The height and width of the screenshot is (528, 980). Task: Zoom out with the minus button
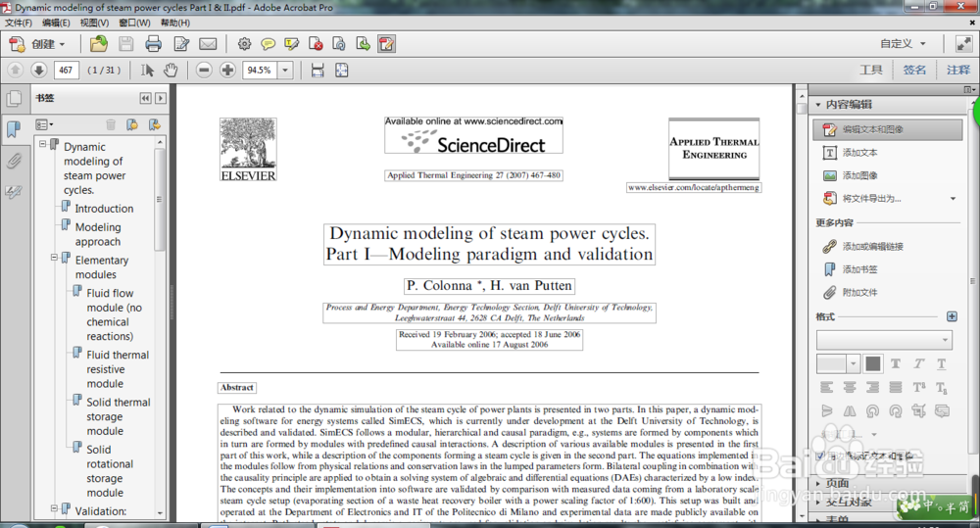point(204,70)
